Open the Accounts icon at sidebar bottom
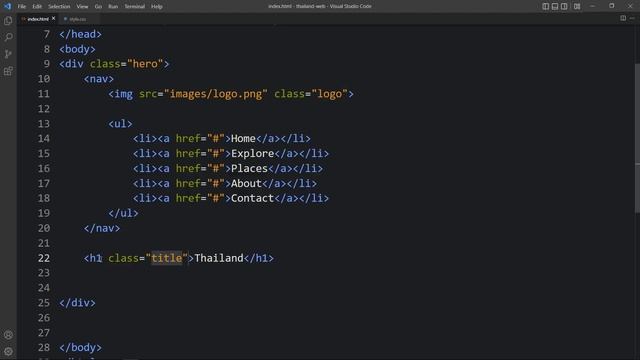 pyautogui.click(x=8, y=335)
